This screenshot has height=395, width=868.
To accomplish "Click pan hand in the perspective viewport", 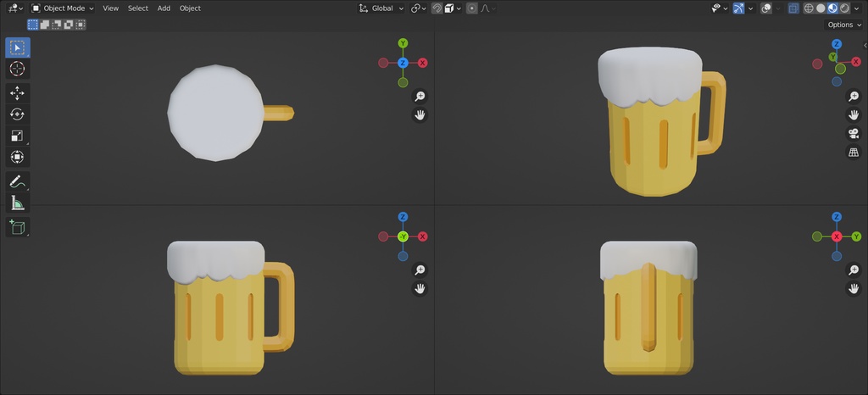I will (x=854, y=115).
